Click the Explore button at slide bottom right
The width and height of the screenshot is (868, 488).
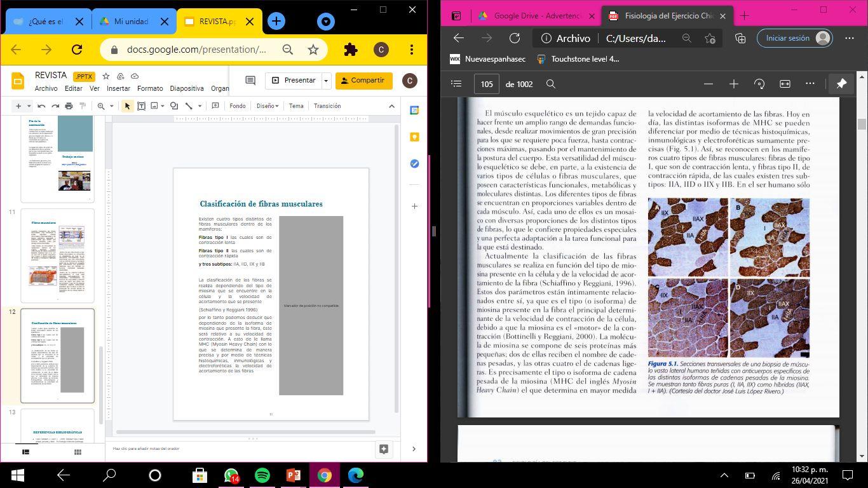pos(384,449)
